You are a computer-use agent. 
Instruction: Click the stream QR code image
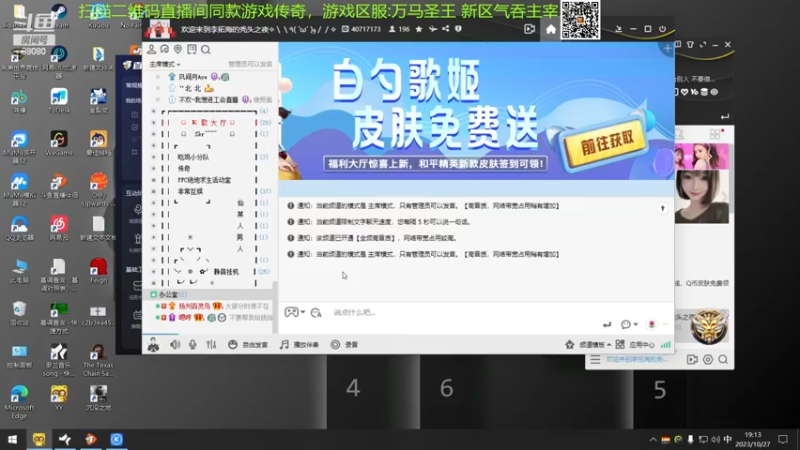point(580,19)
